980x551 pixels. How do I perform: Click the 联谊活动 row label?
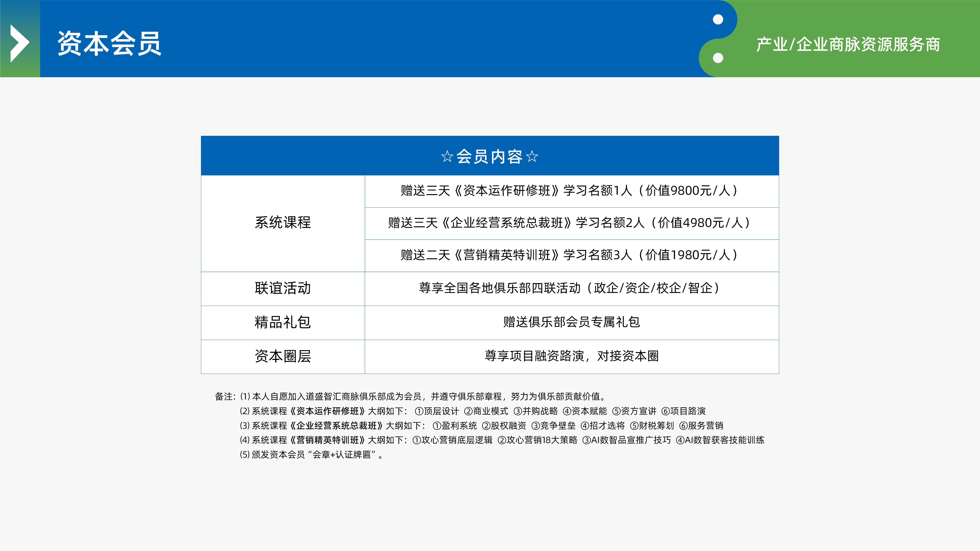coord(283,289)
